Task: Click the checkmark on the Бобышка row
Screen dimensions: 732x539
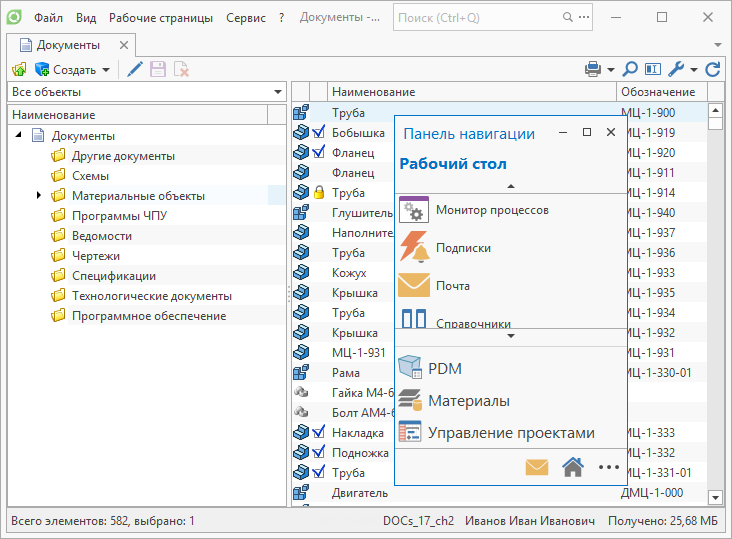Action: pyautogui.click(x=318, y=132)
